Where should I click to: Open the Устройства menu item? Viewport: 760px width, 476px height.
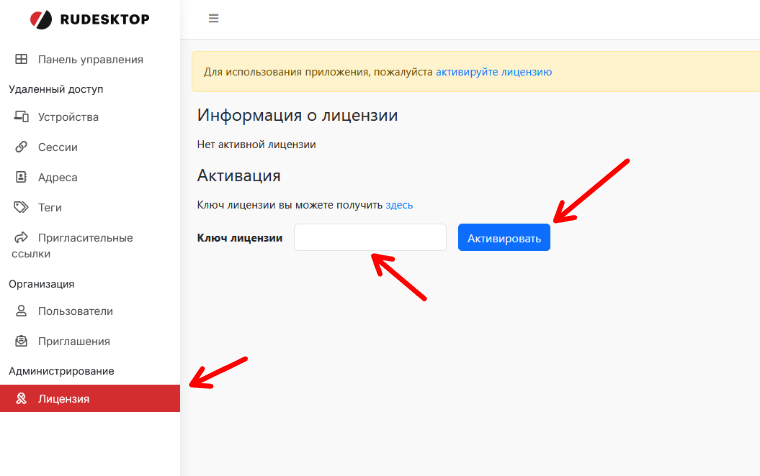coord(68,117)
